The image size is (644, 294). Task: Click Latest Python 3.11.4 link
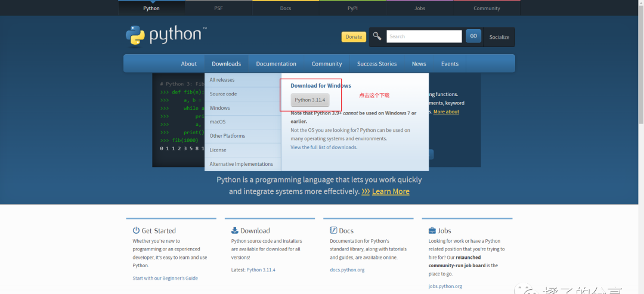pos(261,270)
